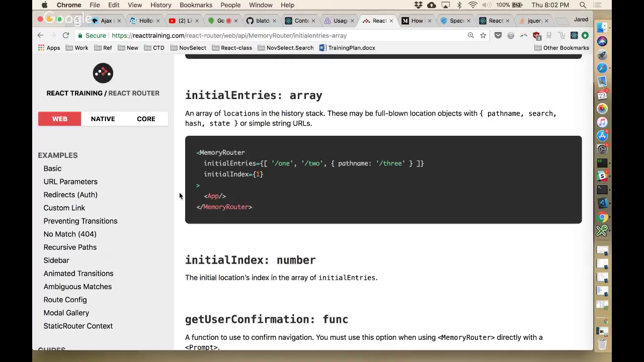
Task: Open the CTD bookmarks folder
Action: [x=154, y=48]
